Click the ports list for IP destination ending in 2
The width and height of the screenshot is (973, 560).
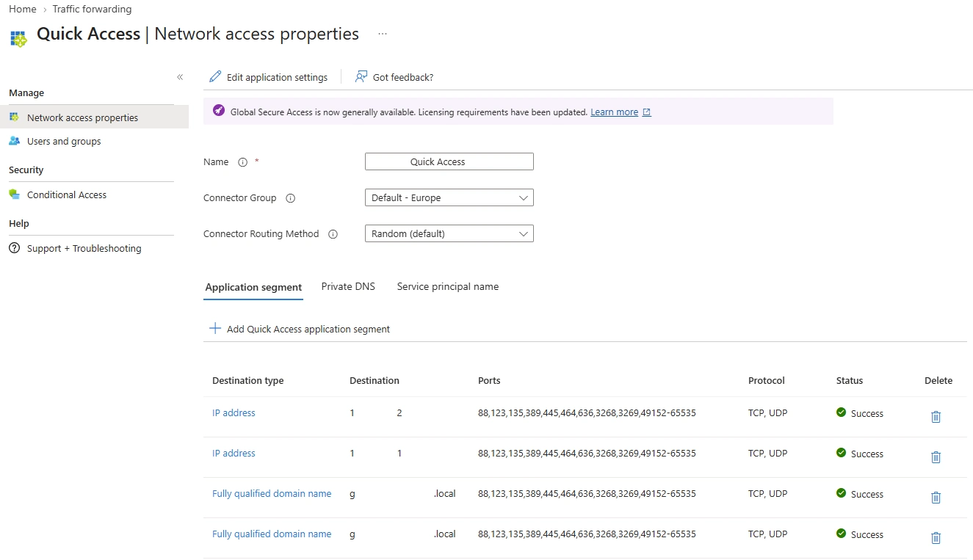tap(587, 413)
